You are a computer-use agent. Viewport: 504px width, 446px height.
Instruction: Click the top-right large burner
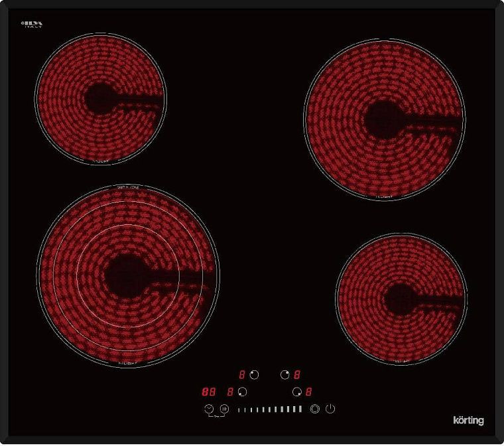point(385,119)
